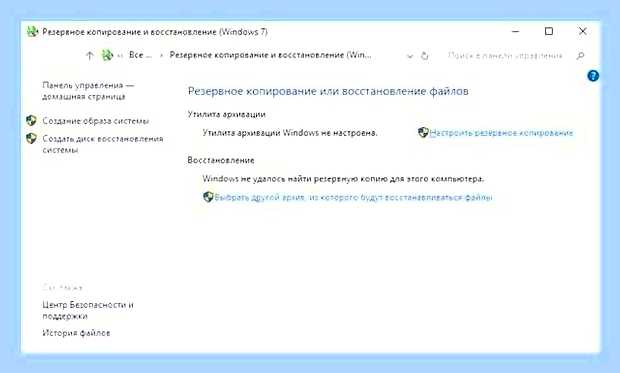Open the 'Панель управления — домашняя страница' link
This screenshot has width=620, height=373.
(x=88, y=91)
